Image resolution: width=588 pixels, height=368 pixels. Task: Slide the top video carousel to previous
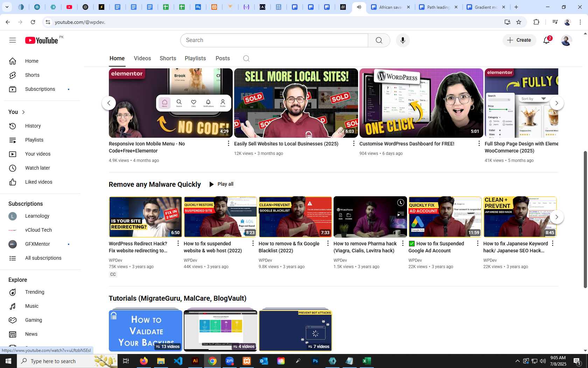click(109, 103)
